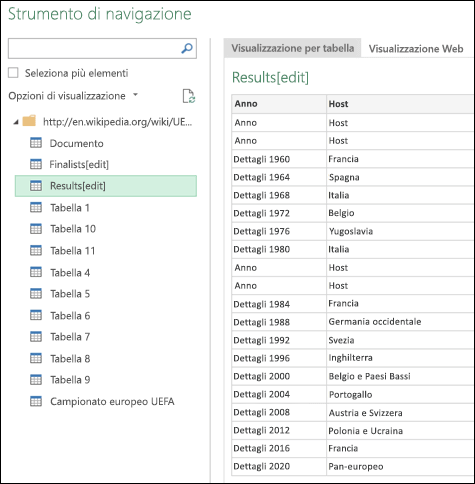The image size is (475, 484).
Task: Click the table icon beside Tabella 1
Action: [36, 207]
